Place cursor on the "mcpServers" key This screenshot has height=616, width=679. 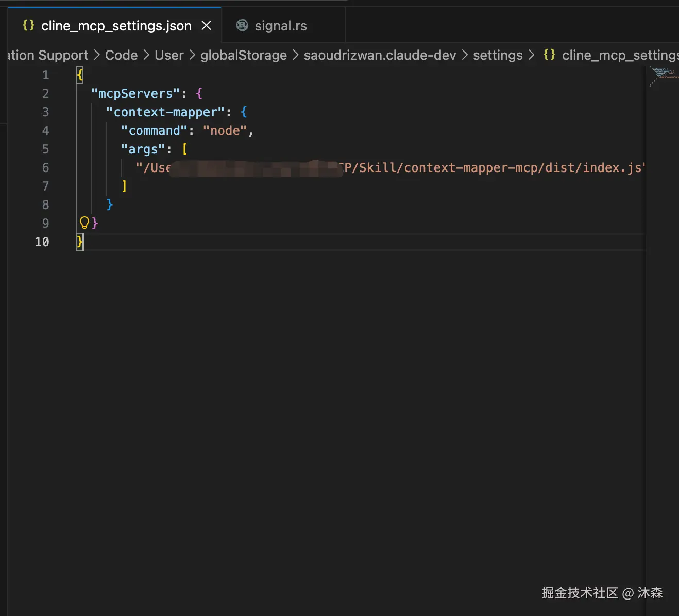[x=135, y=94]
